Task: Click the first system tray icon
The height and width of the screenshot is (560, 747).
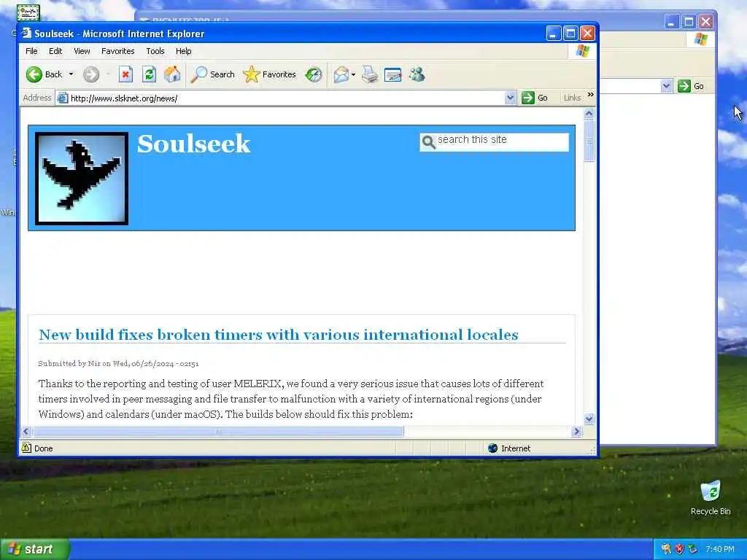Action: [x=665, y=549]
